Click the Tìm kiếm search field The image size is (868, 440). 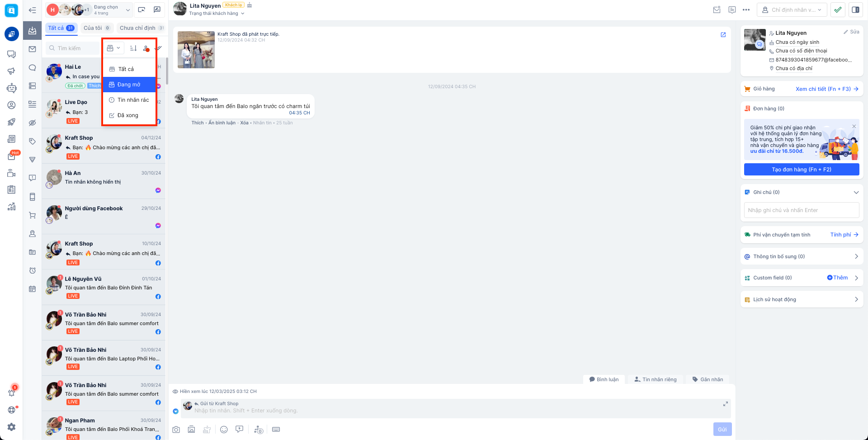pos(72,48)
